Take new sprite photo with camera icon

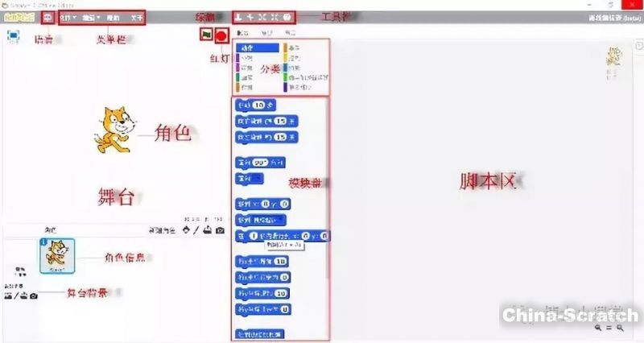point(220,231)
